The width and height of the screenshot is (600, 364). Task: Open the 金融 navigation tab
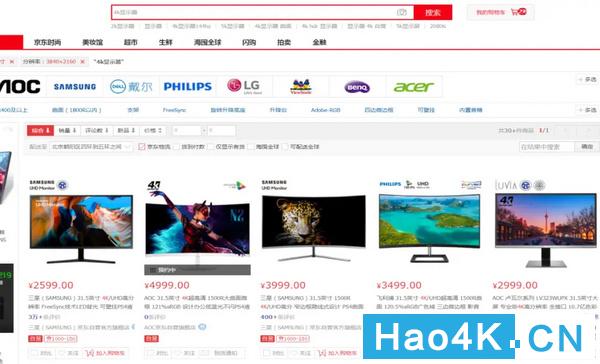(x=320, y=42)
